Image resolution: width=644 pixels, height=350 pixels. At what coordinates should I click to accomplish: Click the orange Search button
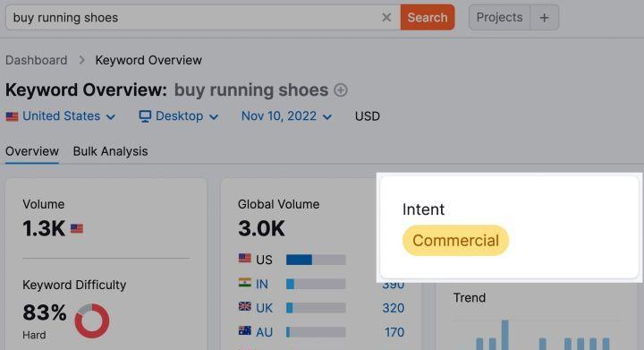428,17
